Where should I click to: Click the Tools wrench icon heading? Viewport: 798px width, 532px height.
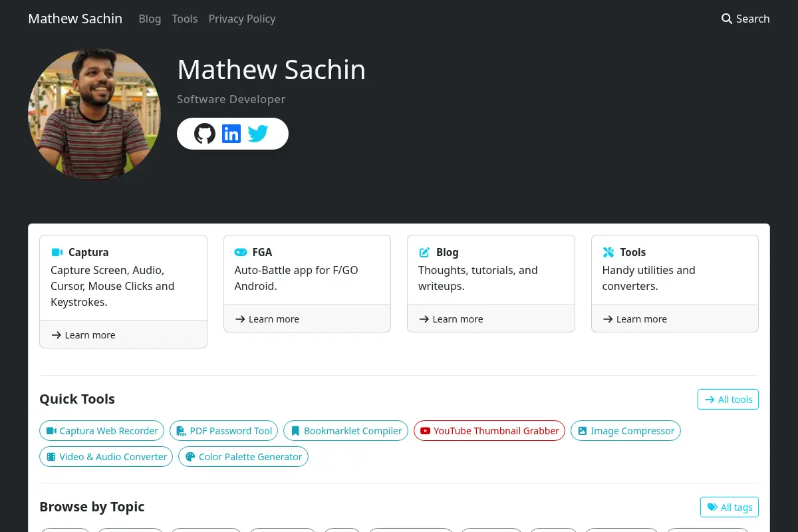(608, 252)
